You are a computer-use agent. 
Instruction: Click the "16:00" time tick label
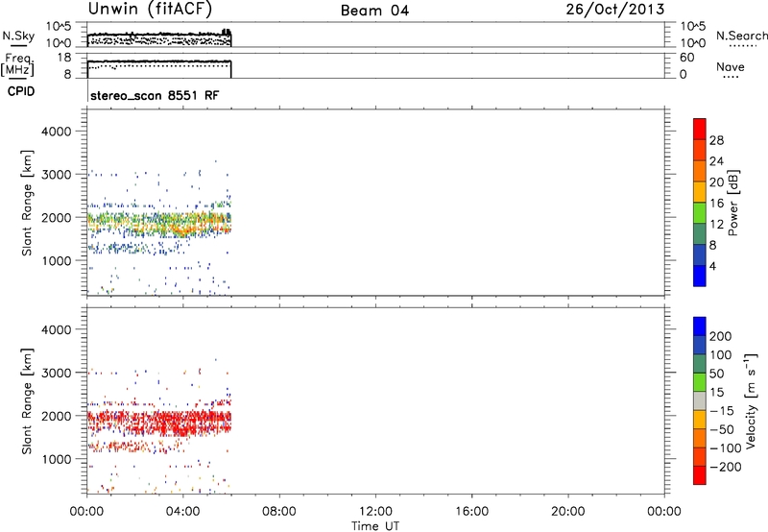[x=471, y=512]
